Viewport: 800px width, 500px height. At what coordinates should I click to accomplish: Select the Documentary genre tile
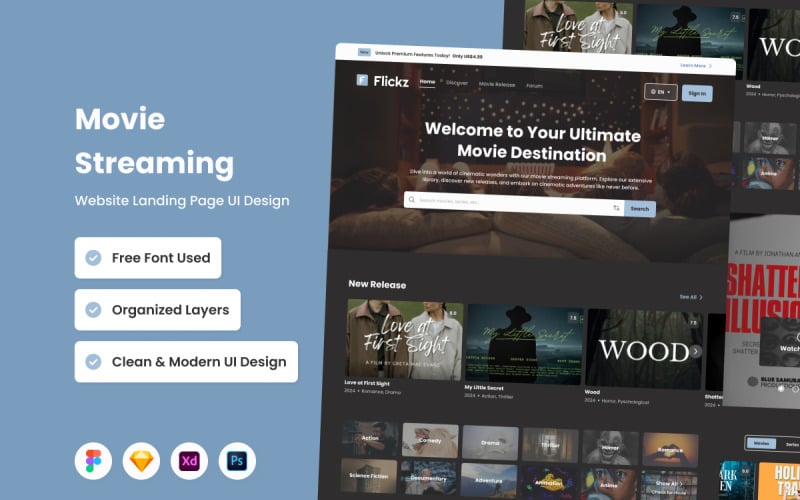[x=429, y=478]
